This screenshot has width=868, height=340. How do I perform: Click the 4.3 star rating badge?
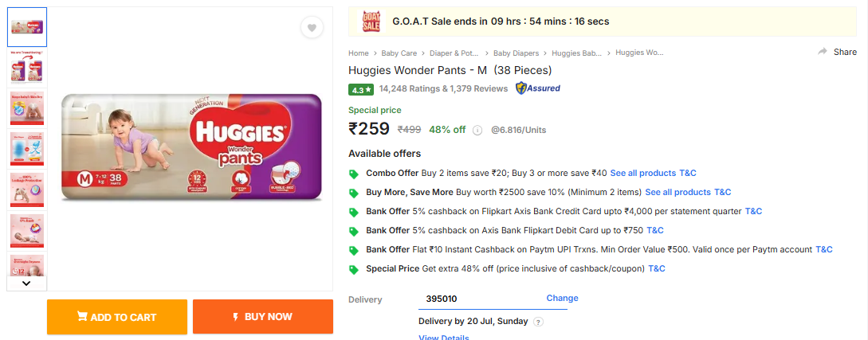[360, 89]
